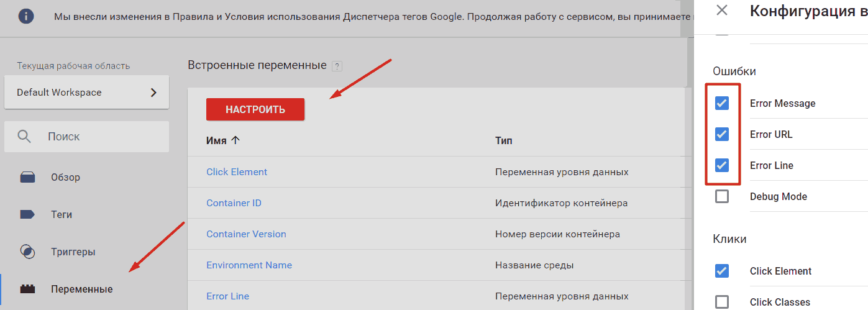Click help question mark beside Встроенные переменные
868x310 pixels.
[x=337, y=66]
